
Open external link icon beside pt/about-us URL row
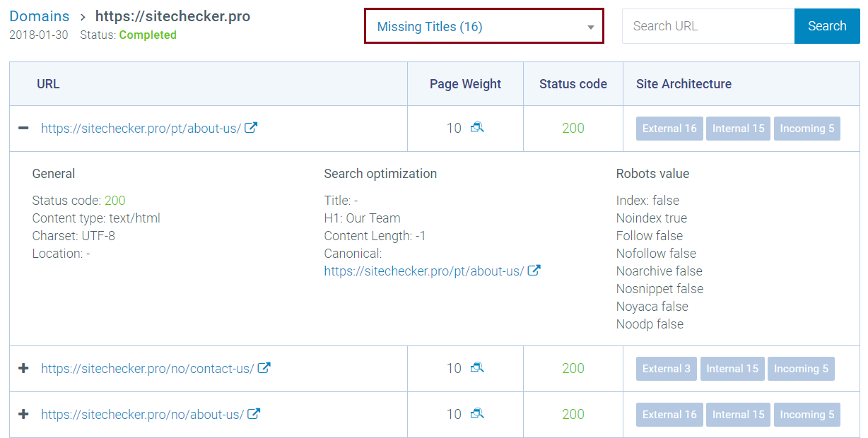pyautogui.click(x=251, y=128)
